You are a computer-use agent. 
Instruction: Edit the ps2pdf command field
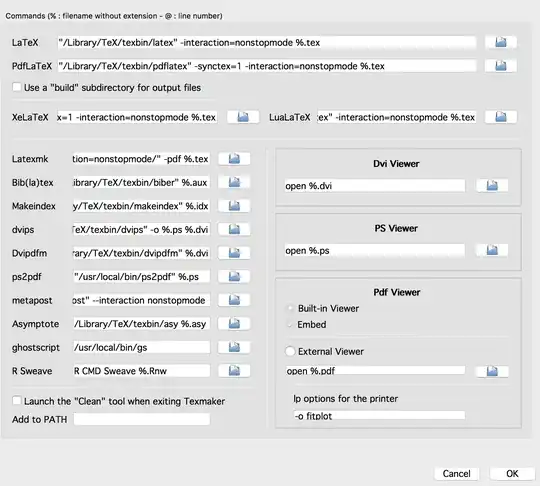(x=141, y=277)
